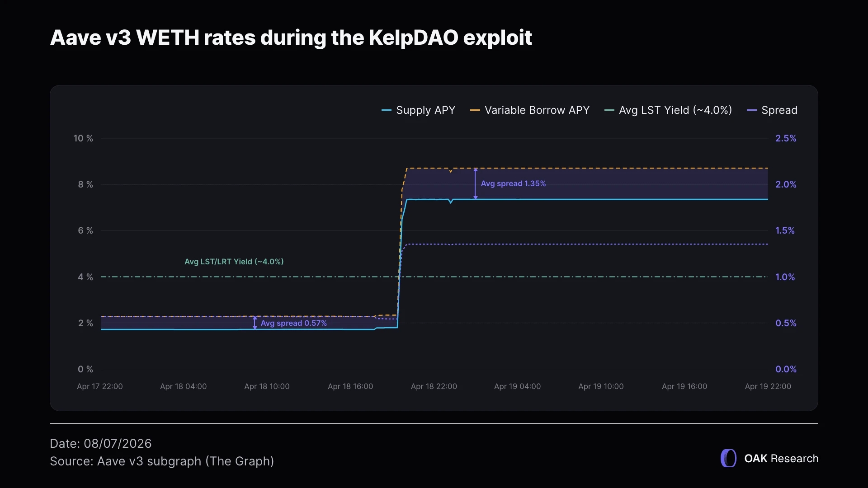The image size is (868, 488).
Task: Toggle the Avg LST Yield legend entry
Action: [x=668, y=110]
